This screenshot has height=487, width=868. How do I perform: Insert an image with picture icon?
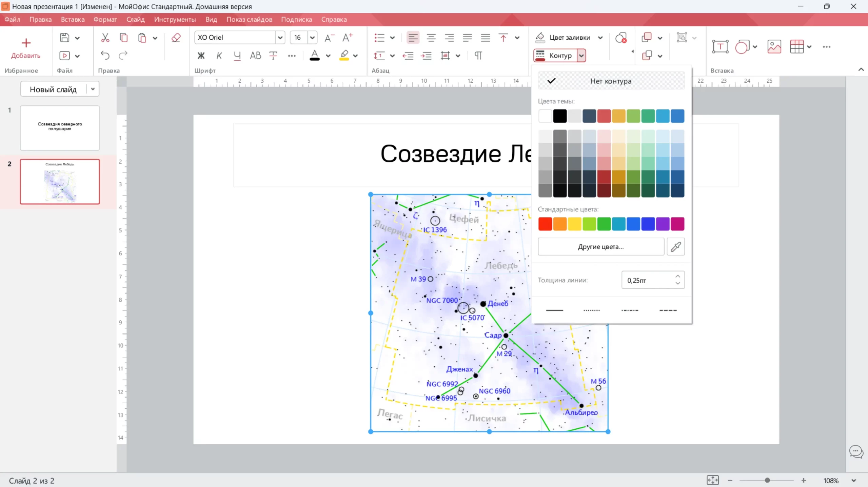coord(774,47)
